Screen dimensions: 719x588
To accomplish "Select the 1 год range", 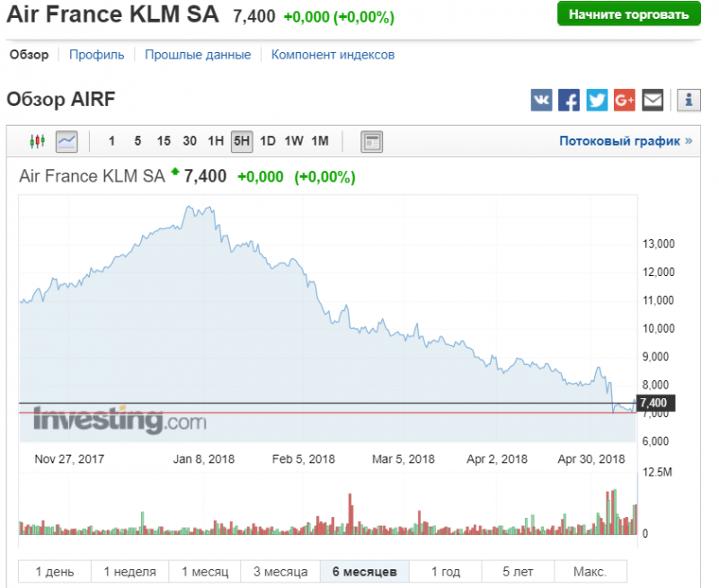I will coord(445,572).
